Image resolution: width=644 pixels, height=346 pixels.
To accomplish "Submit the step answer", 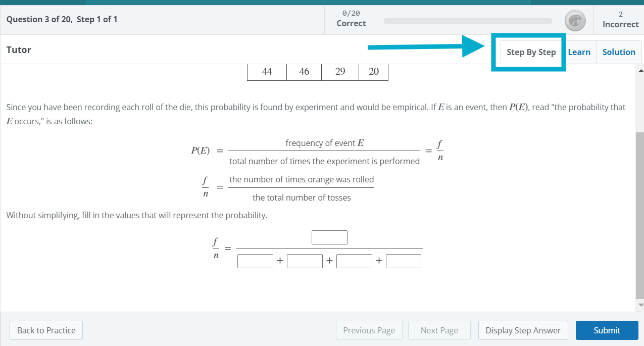I will click(x=607, y=330).
